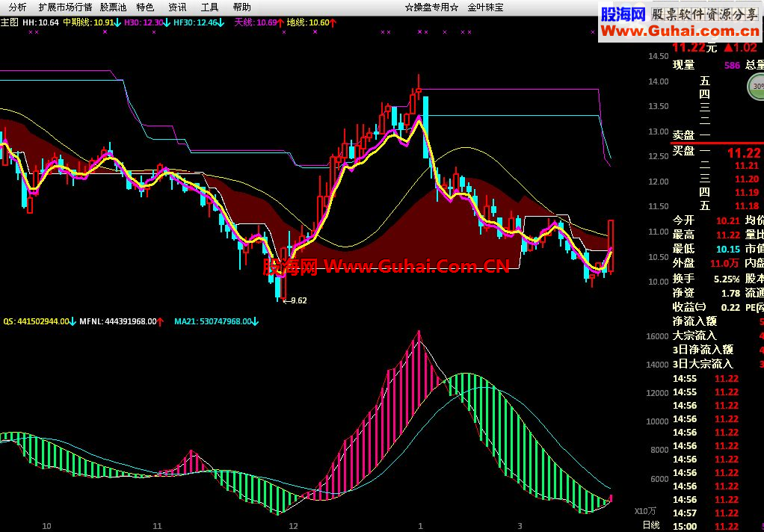764x532 pixels.
Task: Click the 卖盘 label
Action: click(x=683, y=135)
